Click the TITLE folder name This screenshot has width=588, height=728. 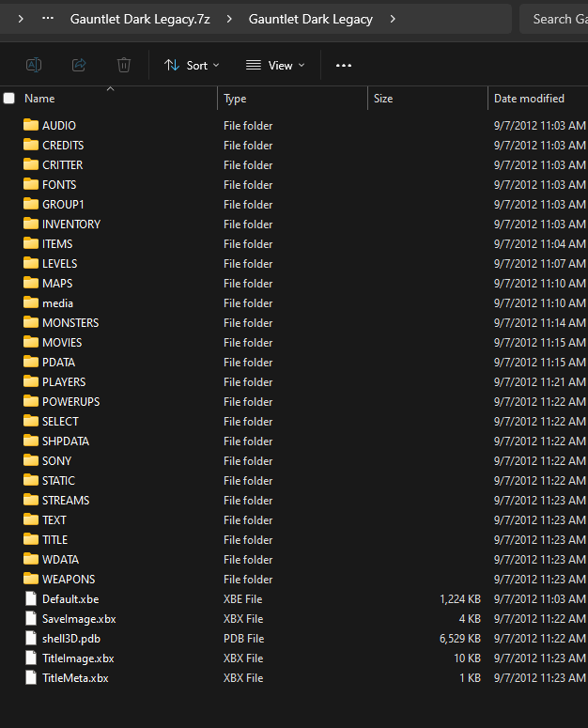tap(54, 540)
